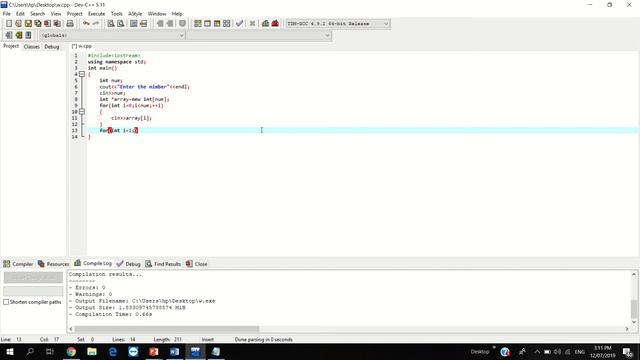The image size is (640, 360).
Task: Open the Project menu
Action: pos(75,14)
